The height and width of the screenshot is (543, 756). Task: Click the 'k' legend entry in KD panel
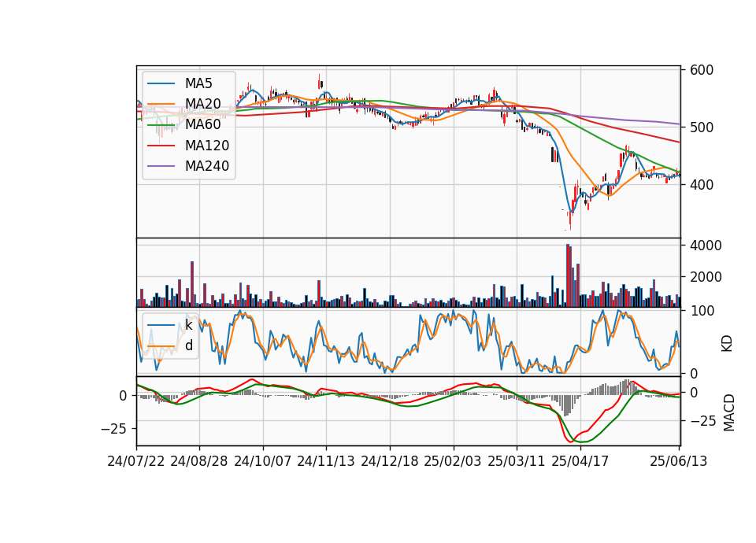[x=188, y=325]
